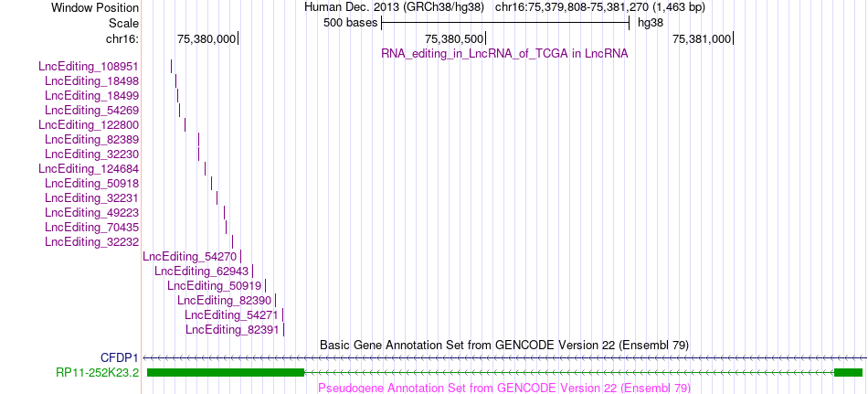Click the CFDP1 intron arrow line
868x394 pixels.
click(504, 358)
